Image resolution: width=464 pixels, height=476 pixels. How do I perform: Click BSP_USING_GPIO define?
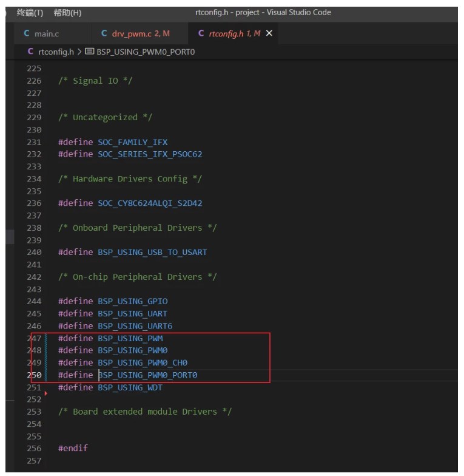pos(132,301)
